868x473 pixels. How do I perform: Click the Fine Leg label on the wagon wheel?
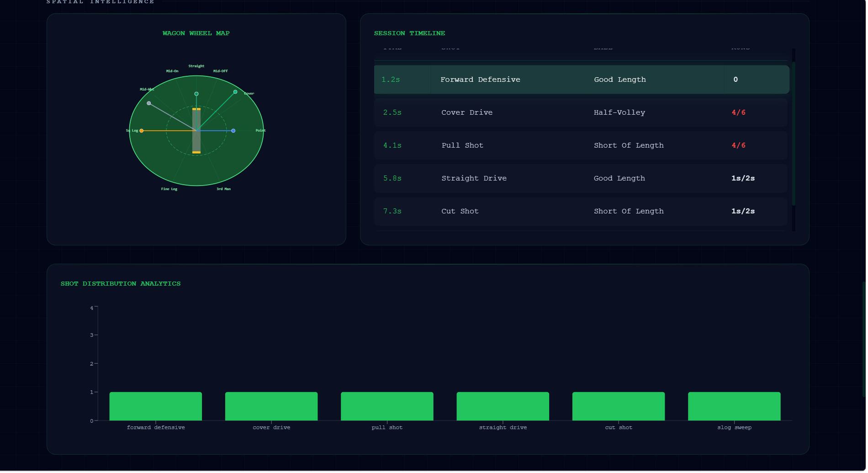[169, 189]
